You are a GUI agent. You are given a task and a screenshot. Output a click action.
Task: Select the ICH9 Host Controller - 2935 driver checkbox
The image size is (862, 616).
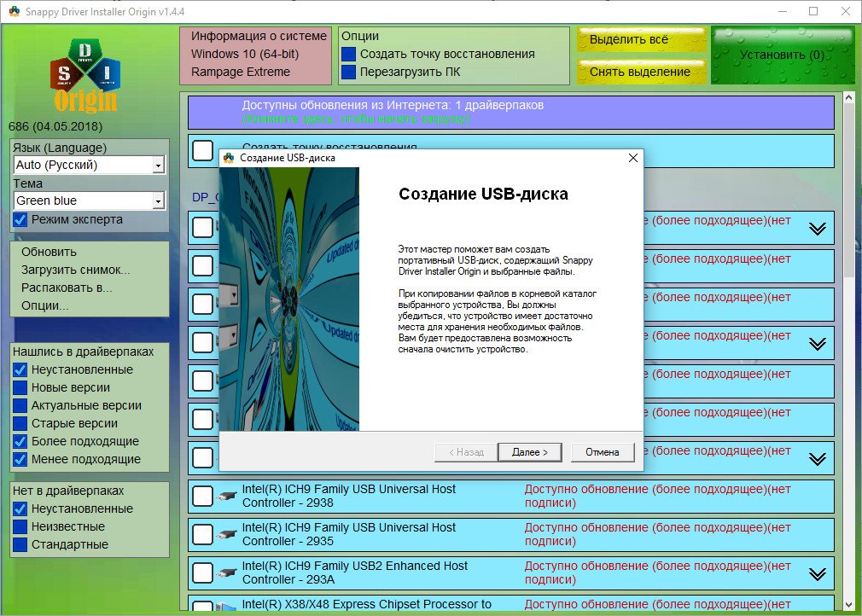[203, 535]
